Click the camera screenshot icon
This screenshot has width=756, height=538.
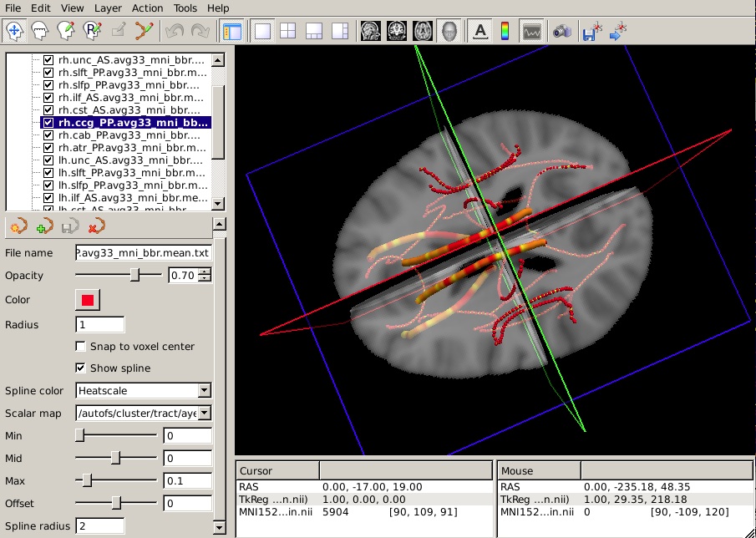click(x=562, y=32)
